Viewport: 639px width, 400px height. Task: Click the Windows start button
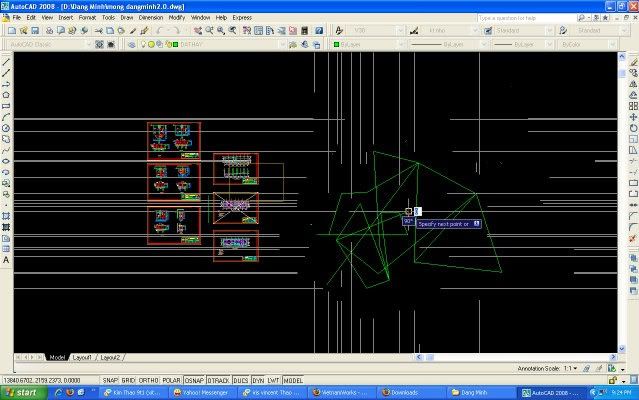pos(22,393)
